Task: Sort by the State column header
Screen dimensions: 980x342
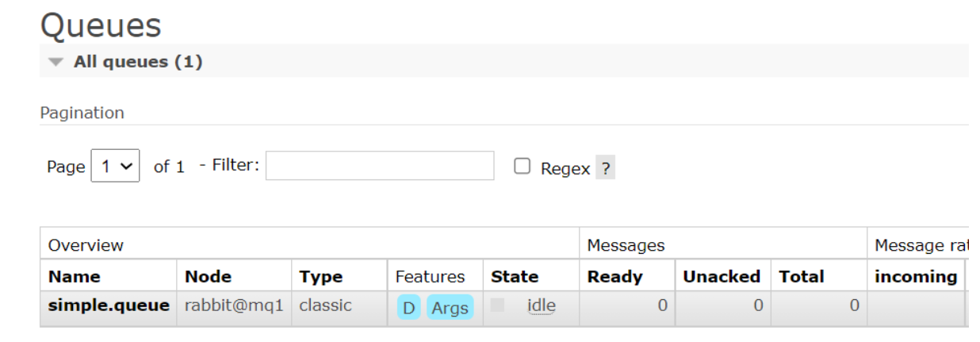Action: coord(515,277)
